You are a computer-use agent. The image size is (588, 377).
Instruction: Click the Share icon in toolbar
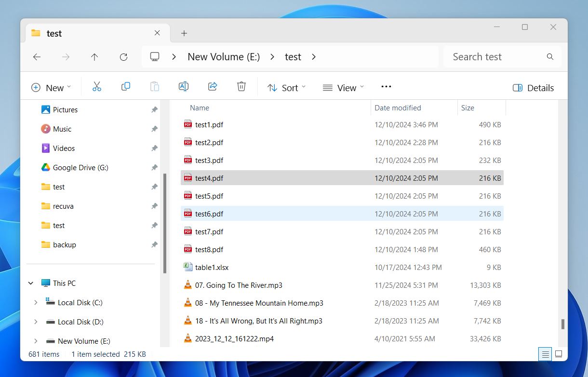point(213,87)
